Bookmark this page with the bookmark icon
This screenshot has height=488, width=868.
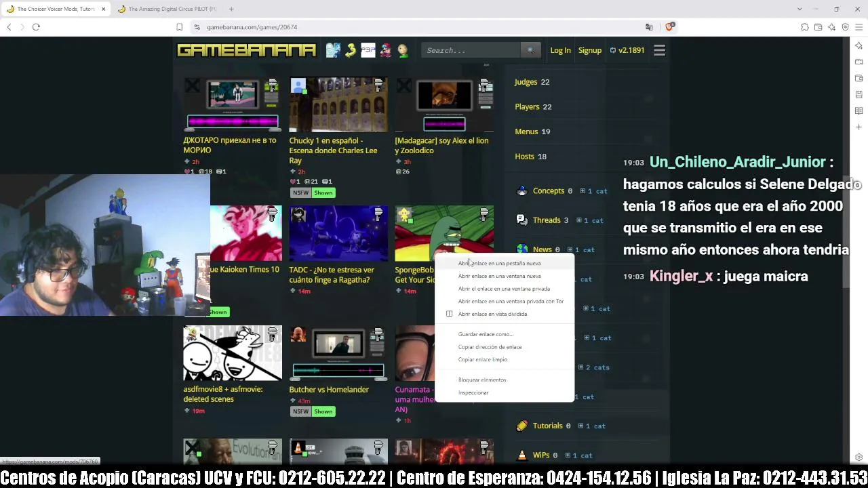tap(179, 27)
